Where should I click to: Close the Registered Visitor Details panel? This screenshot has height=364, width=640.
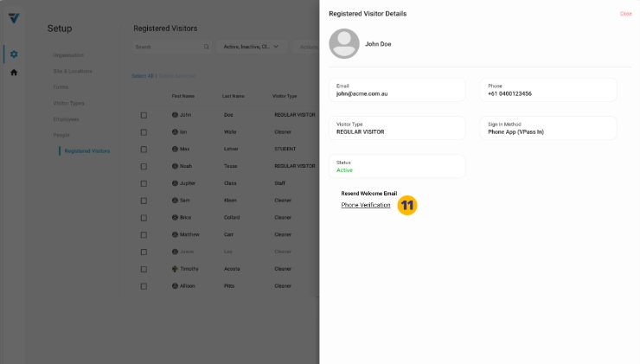click(625, 14)
